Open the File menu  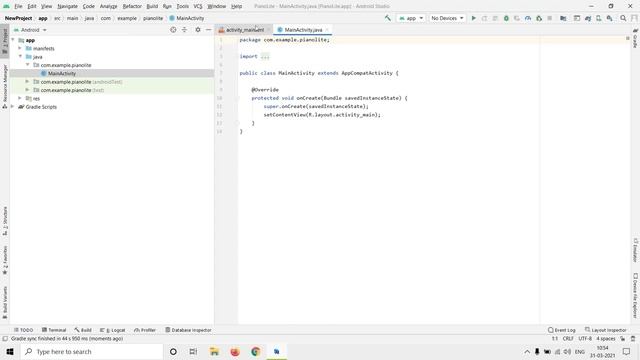tap(18, 6)
